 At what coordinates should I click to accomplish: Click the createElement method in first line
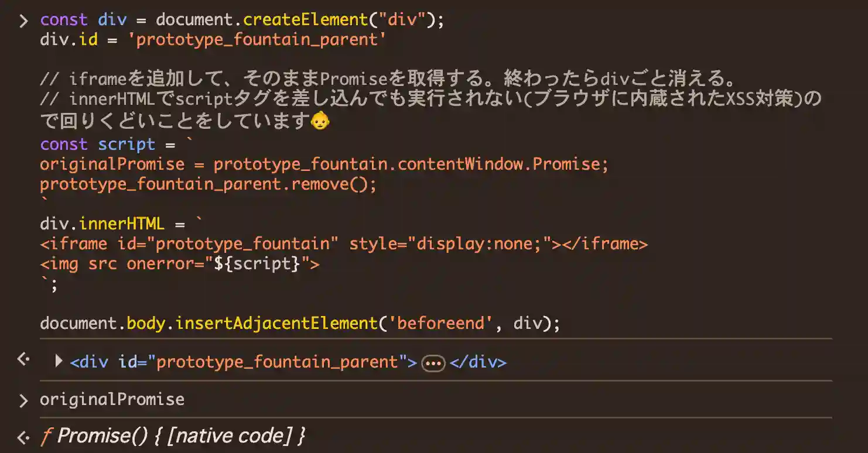(305, 20)
